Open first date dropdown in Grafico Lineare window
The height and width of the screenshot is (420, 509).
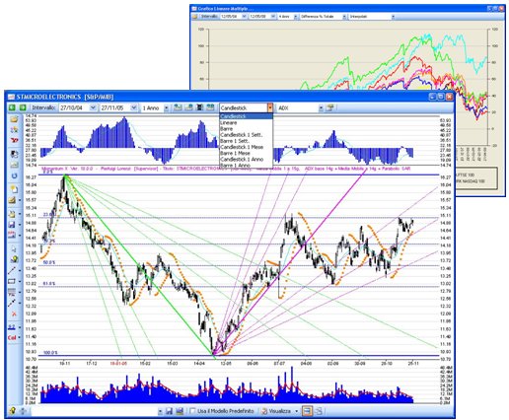tap(244, 16)
